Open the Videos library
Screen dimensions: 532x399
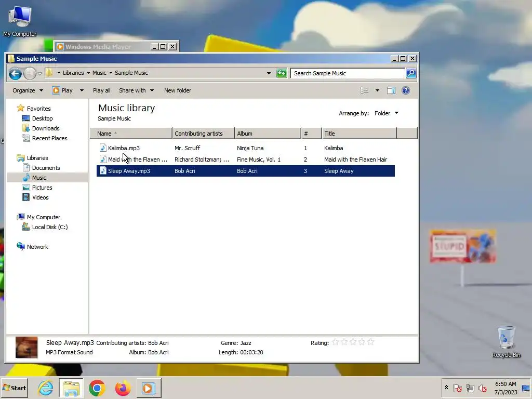pos(41,197)
